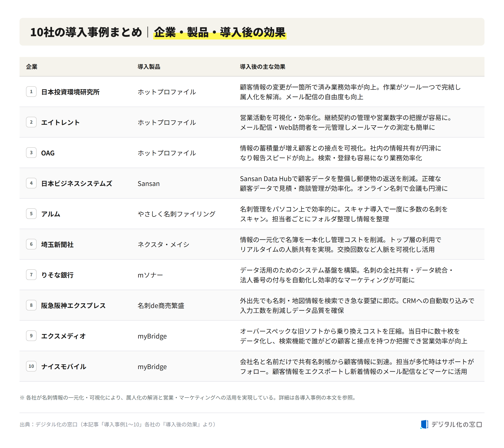This screenshot has width=504, height=448.
Task: Click ホットプロファイル in the 日本投資環境研究所 row
Action: click(167, 92)
